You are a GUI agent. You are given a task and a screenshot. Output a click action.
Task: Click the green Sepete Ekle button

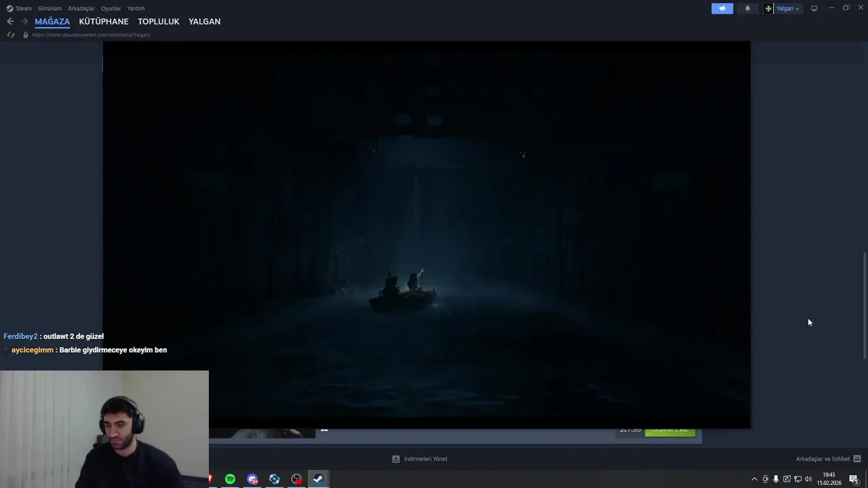click(x=670, y=431)
